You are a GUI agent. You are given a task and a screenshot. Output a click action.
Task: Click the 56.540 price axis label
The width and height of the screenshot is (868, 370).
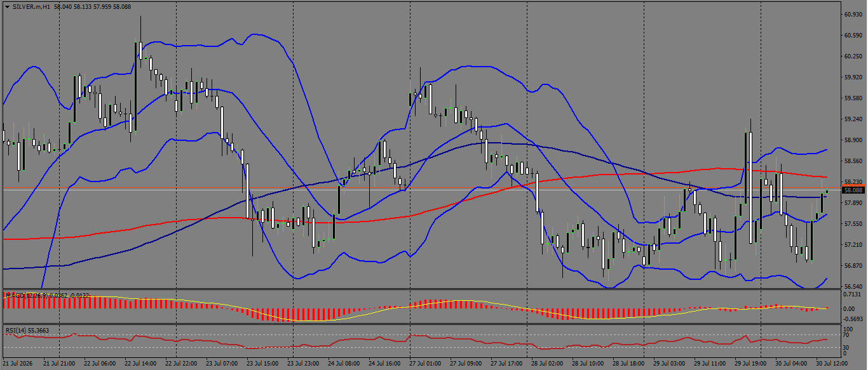point(852,286)
